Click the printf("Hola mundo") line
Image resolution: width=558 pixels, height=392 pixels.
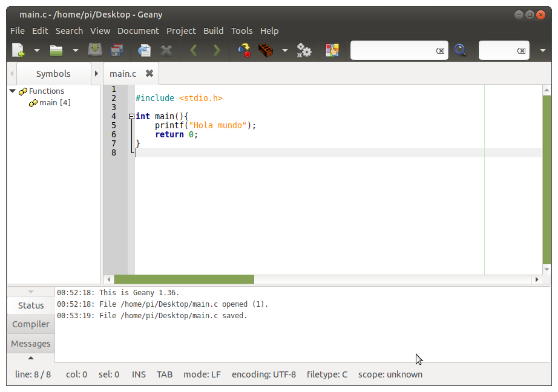pyautogui.click(x=205, y=125)
